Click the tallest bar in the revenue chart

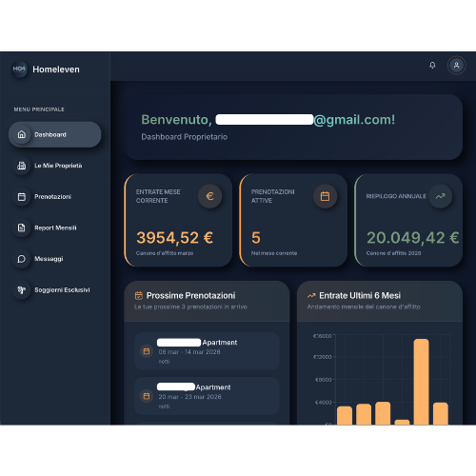(422, 382)
